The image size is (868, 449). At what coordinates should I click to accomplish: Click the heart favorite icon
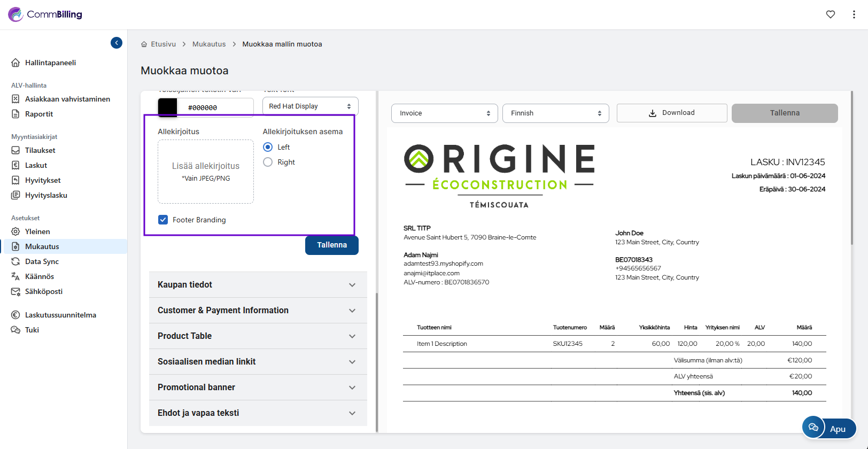coord(830,14)
